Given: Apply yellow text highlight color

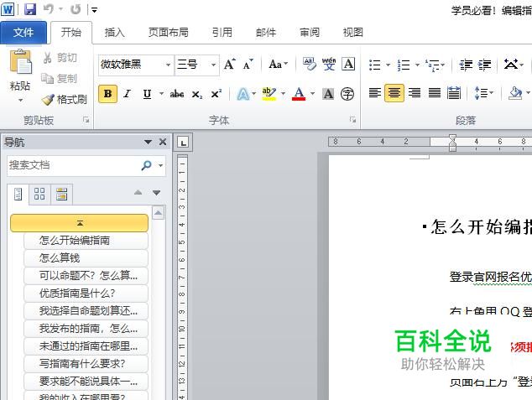Looking at the screenshot, I should (269, 94).
